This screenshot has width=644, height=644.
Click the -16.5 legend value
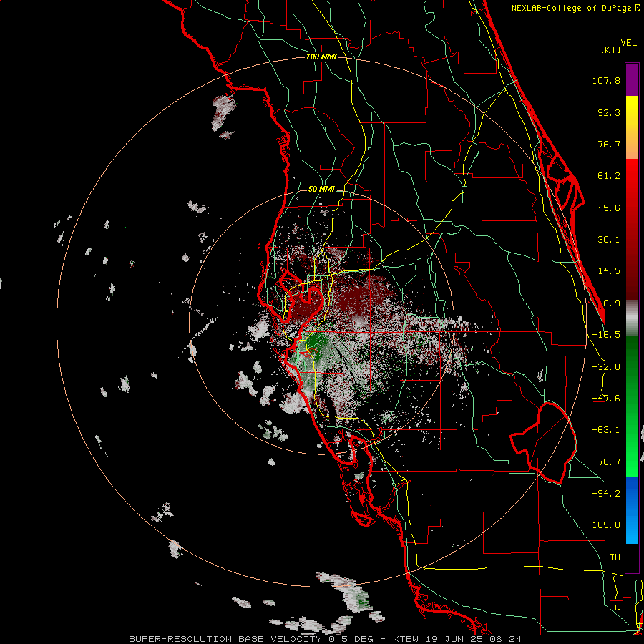(606, 335)
